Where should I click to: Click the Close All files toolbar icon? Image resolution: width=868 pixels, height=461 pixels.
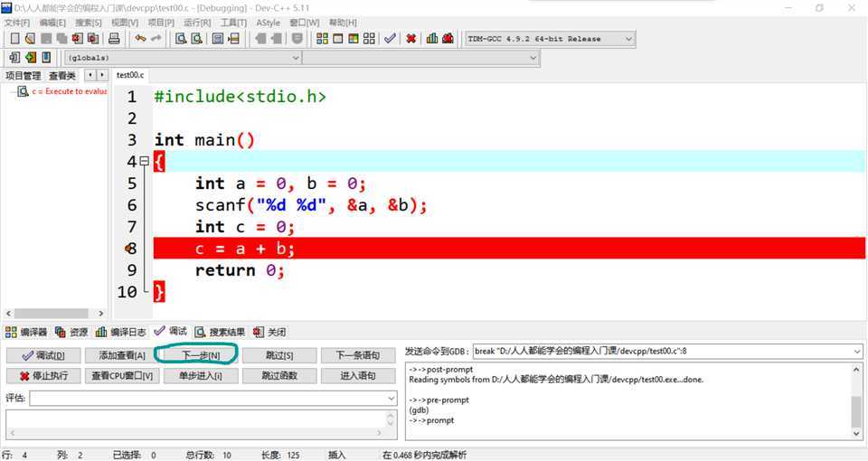tap(93, 38)
